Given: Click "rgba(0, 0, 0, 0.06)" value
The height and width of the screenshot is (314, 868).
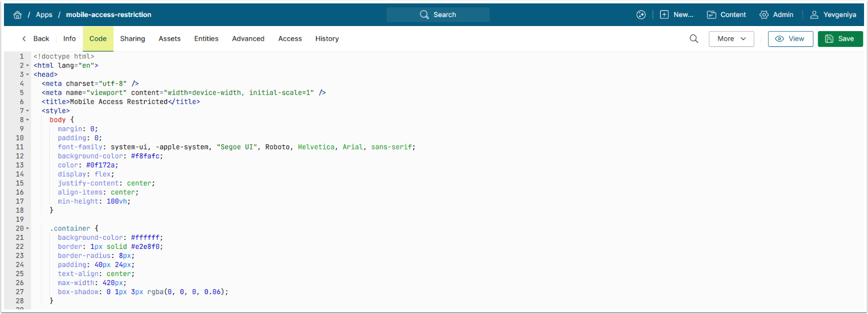Looking at the screenshot, I should pos(186,292).
